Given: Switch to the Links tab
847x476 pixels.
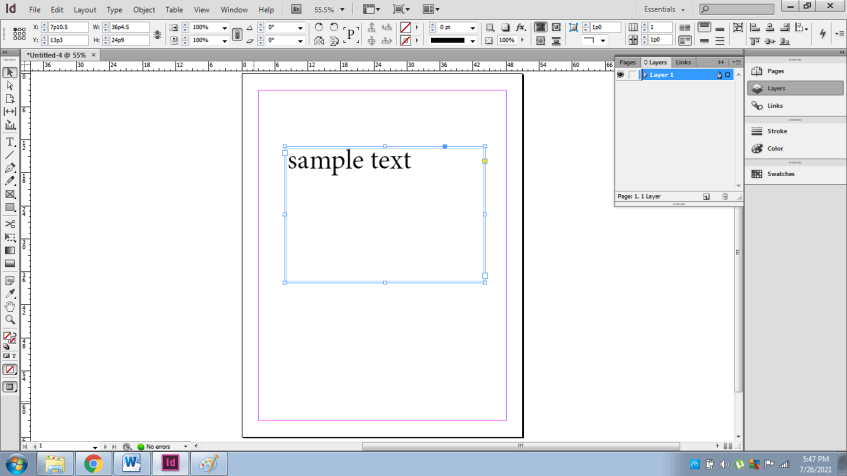Looking at the screenshot, I should [x=683, y=62].
